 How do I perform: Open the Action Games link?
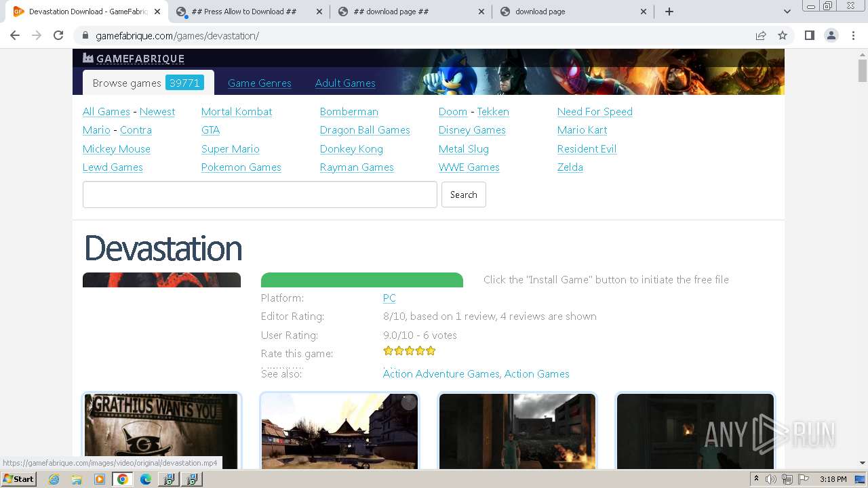coord(537,374)
